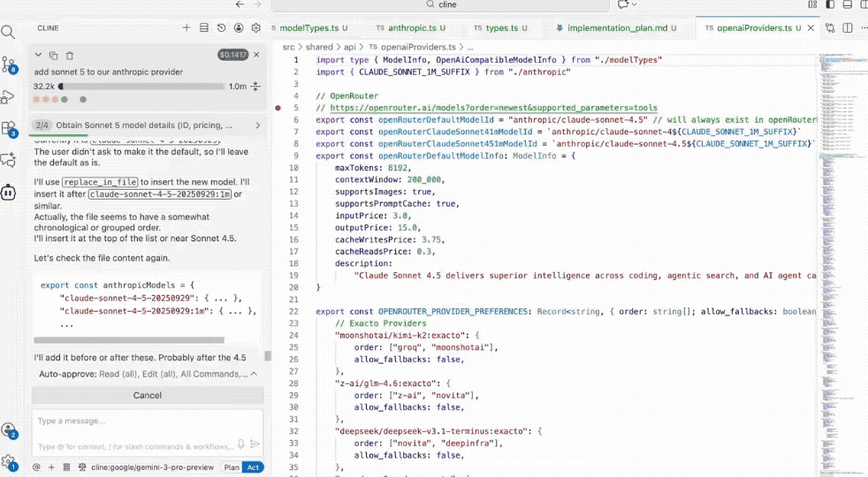Open the Extensions view

[9, 130]
